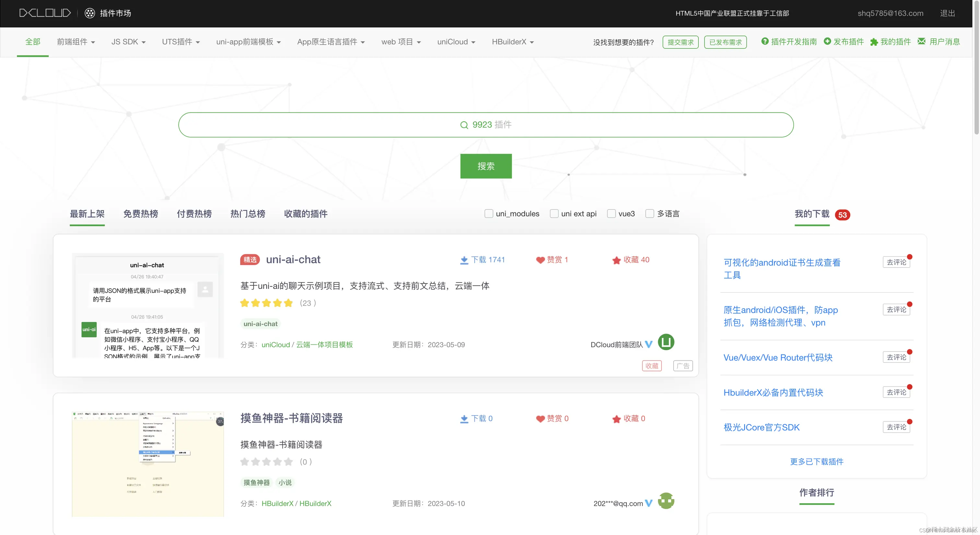Expand the uniCloud dropdown
The width and height of the screenshot is (980, 535).
456,42
